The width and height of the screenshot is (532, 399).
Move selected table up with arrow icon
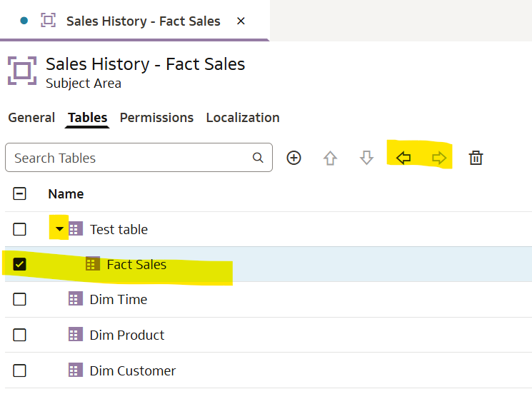(330, 158)
